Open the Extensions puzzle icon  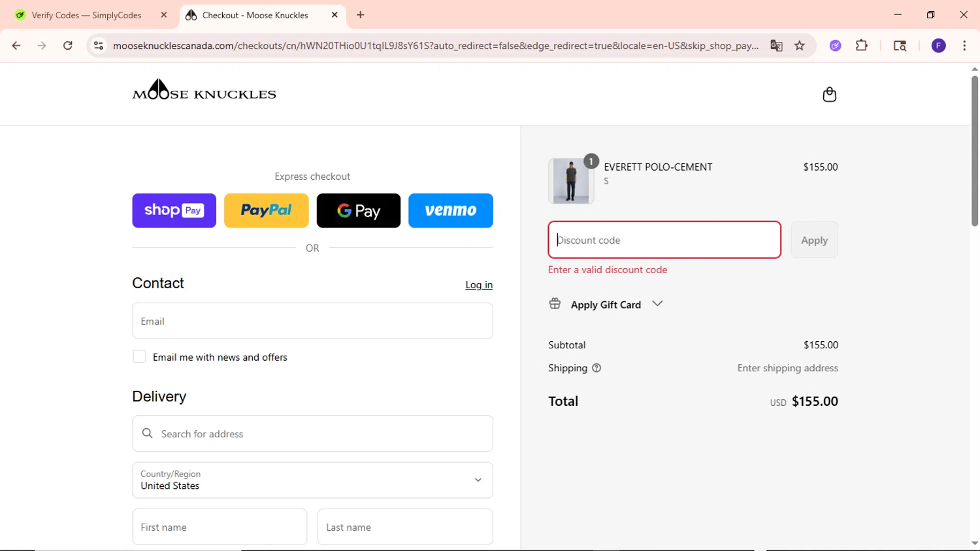[862, 46]
